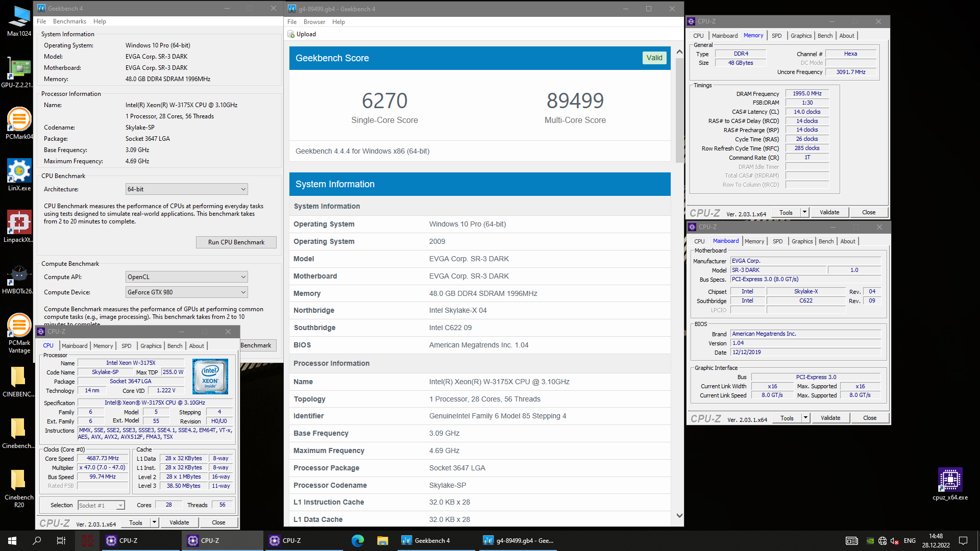
Task: Click the network globe tray icon
Action: tap(883, 541)
